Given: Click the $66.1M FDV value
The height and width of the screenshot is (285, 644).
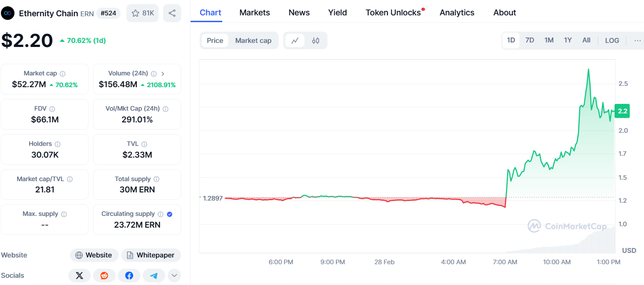Looking at the screenshot, I should (x=45, y=120).
